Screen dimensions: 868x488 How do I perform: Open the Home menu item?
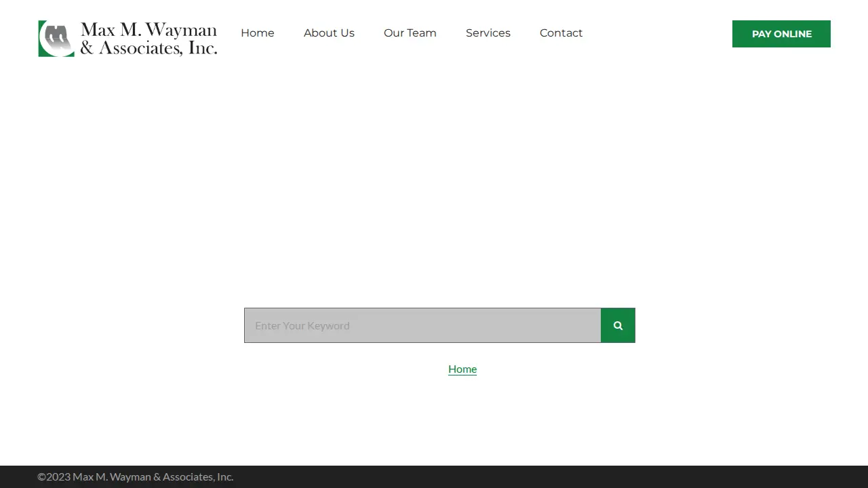pos(258,33)
